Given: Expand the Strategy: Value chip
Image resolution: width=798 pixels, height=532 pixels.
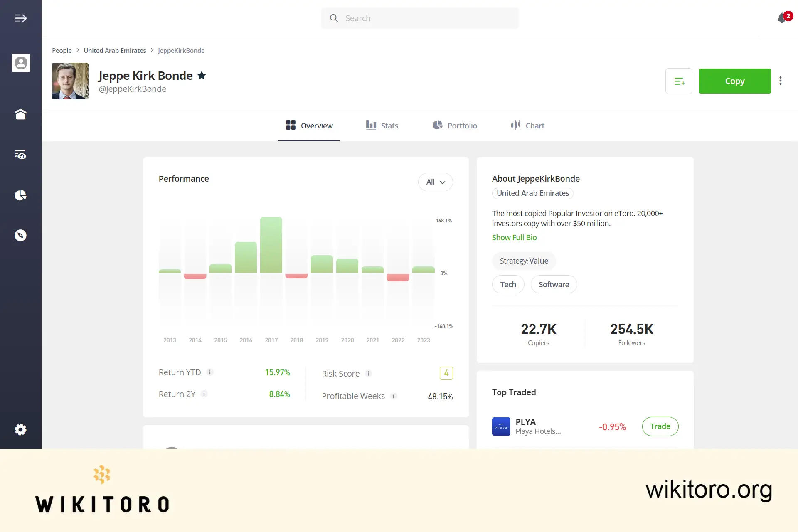Looking at the screenshot, I should [524, 261].
